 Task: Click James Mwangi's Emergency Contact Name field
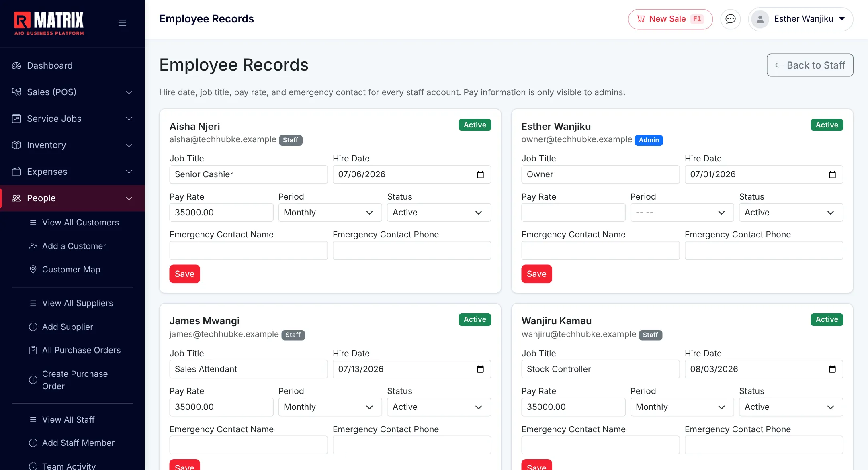(x=248, y=445)
